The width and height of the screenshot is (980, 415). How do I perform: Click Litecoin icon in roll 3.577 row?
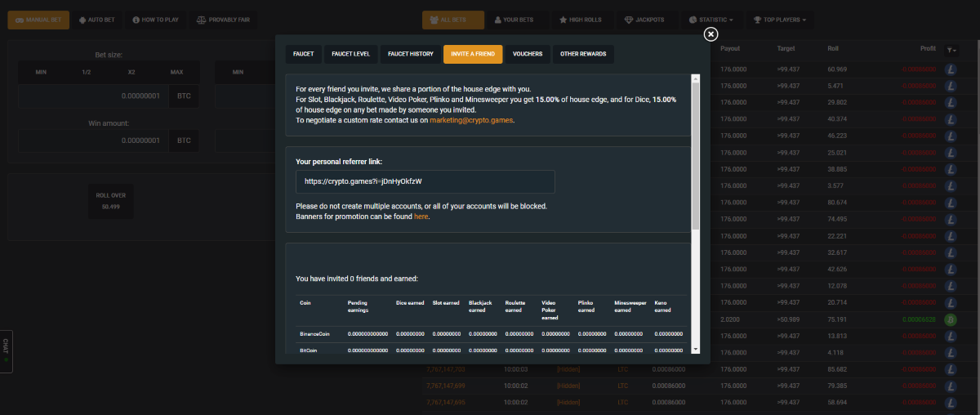click(951, 186)
